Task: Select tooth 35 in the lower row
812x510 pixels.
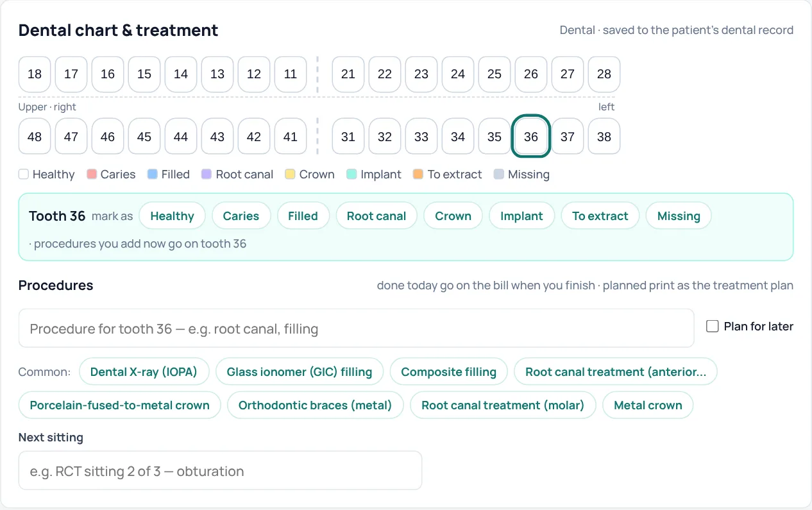Action: 495,137
